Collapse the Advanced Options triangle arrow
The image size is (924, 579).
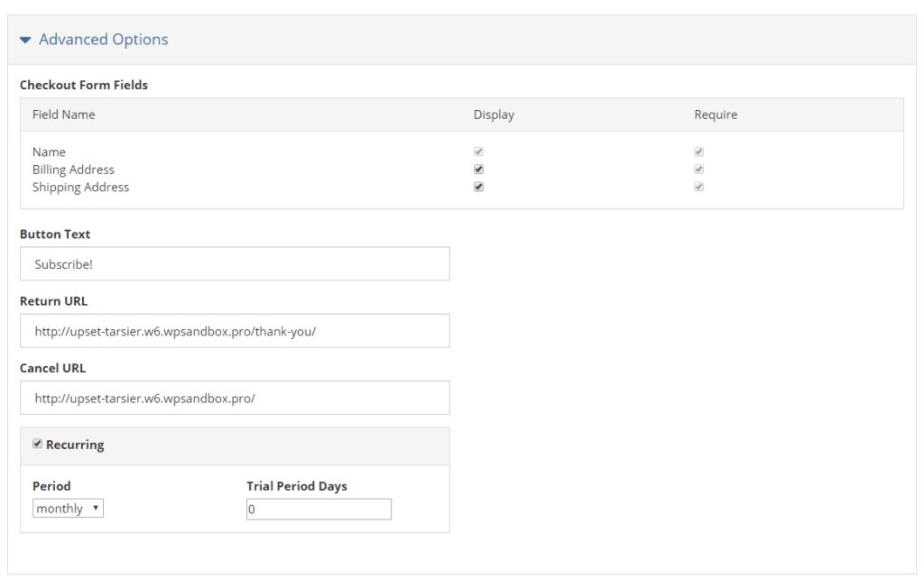(25, 40)
